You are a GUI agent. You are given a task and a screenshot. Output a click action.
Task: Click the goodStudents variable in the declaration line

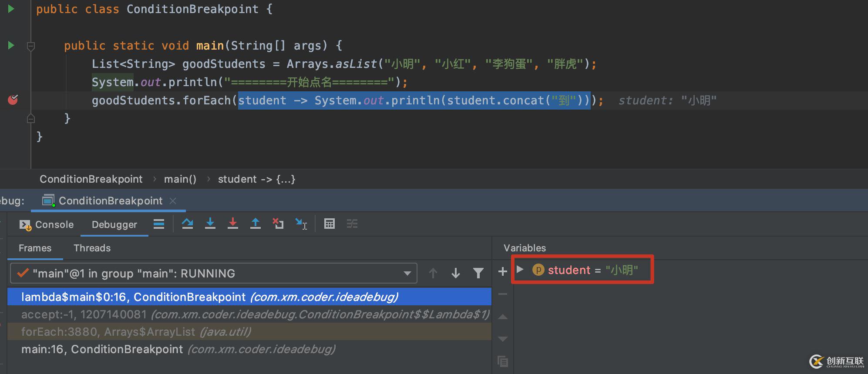224,64
